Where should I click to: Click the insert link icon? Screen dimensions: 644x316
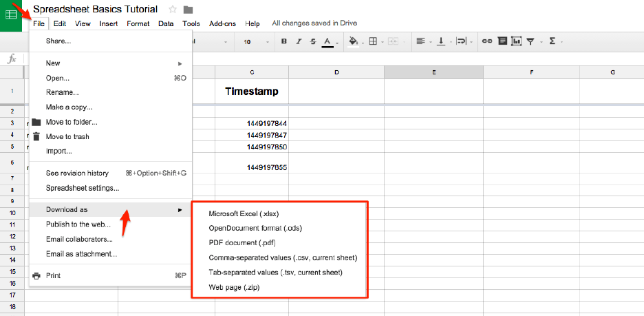(x=487, y=41)
